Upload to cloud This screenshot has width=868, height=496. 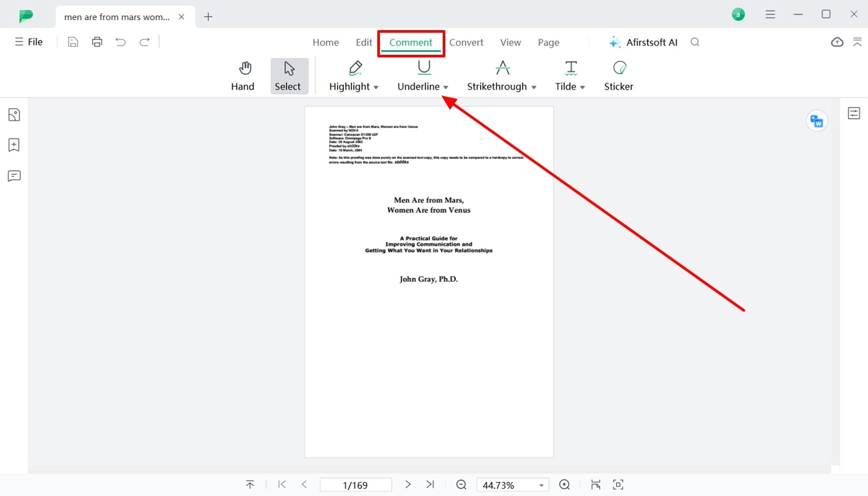pyautogui.click(x=837, y=42)
